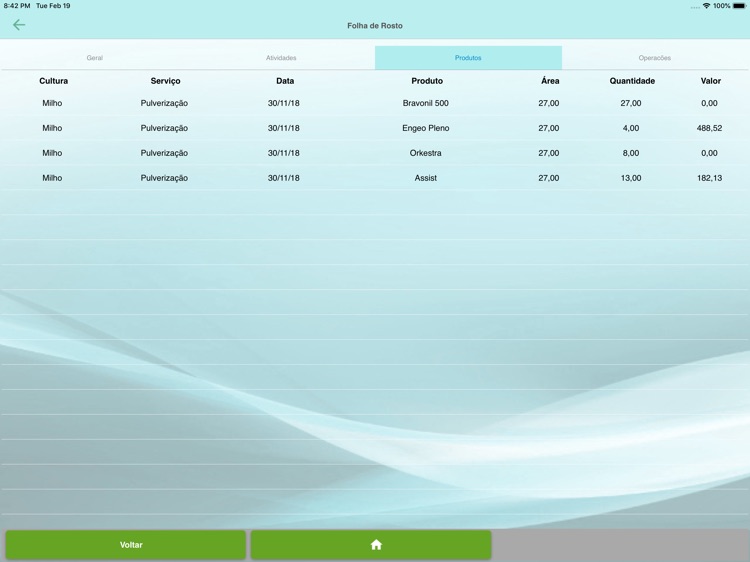Tap the back arrow icon
Viewport: 750px width, 562px height.
19,25
